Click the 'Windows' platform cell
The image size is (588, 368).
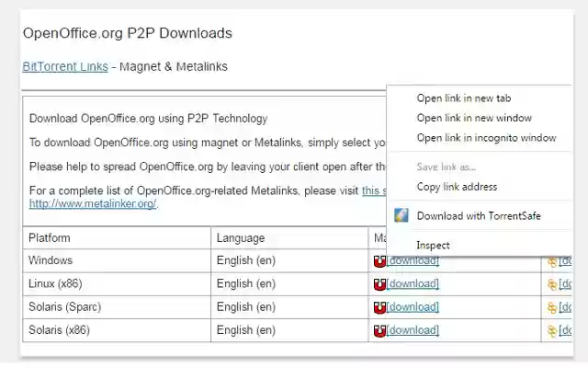(51, 260)
